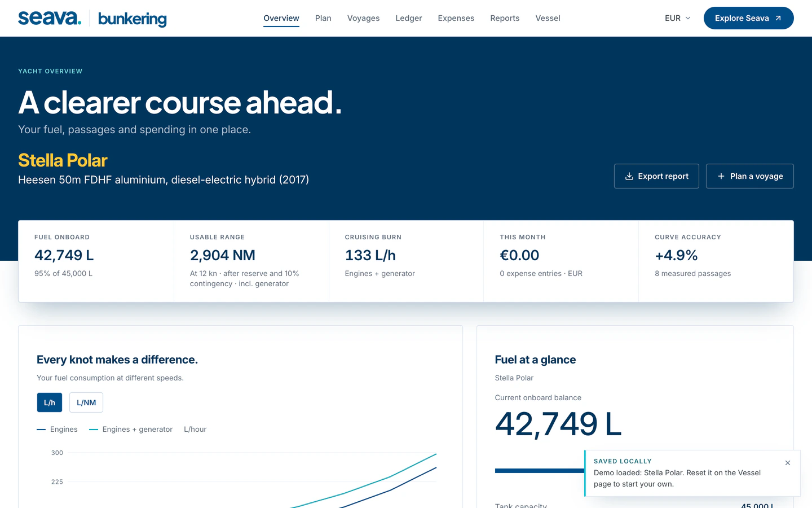Open the Voyages tab

[x=363, y=18]
